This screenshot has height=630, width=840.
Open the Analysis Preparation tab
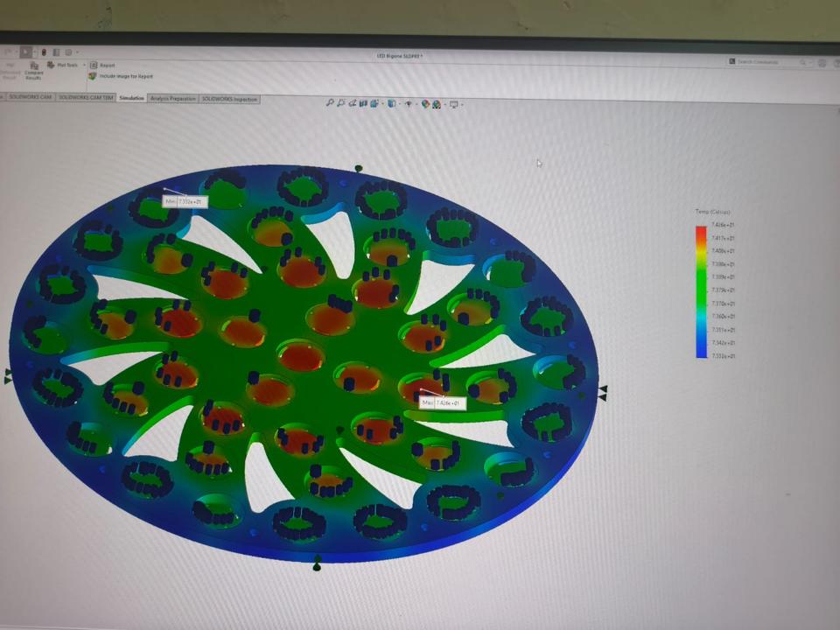pyautogui.click(x=173, y=99)
